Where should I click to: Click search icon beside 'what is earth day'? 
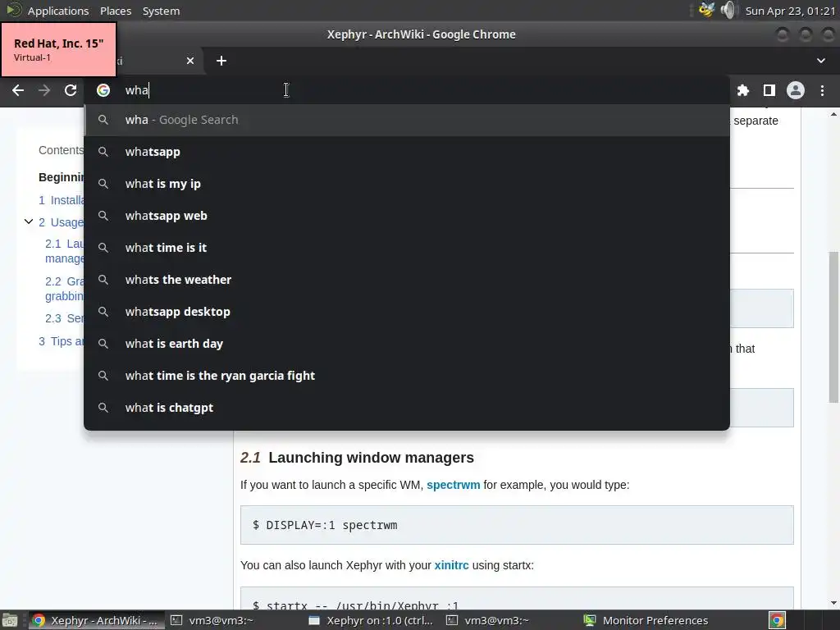coord(103,344)
